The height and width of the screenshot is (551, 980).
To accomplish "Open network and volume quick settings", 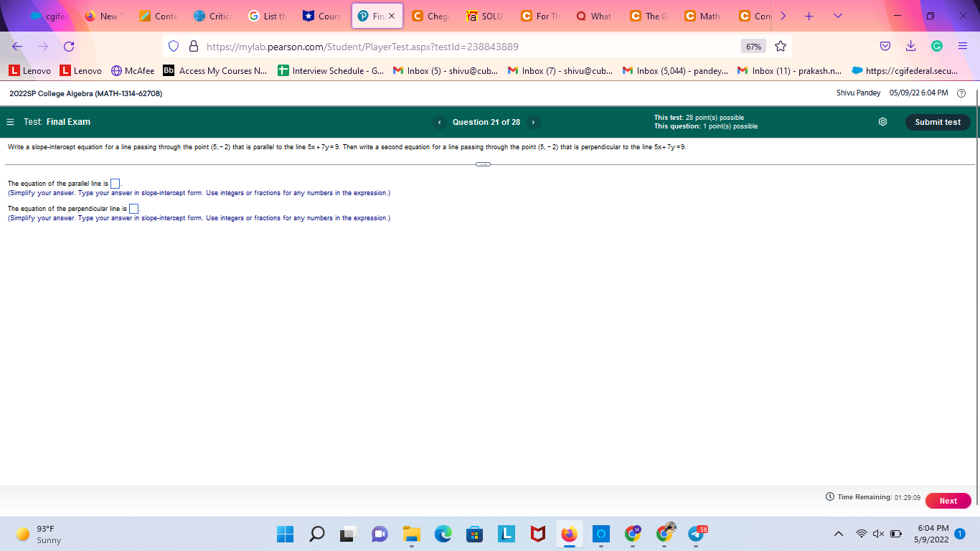I will coord(878,534).
